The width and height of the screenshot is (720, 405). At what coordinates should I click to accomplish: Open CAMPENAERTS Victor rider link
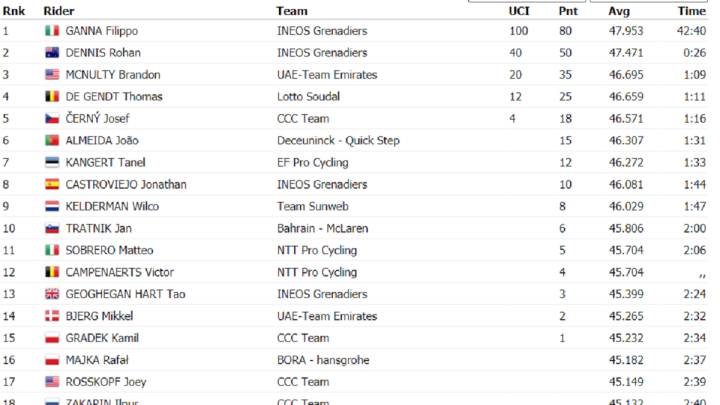click(x=120, y=272)
